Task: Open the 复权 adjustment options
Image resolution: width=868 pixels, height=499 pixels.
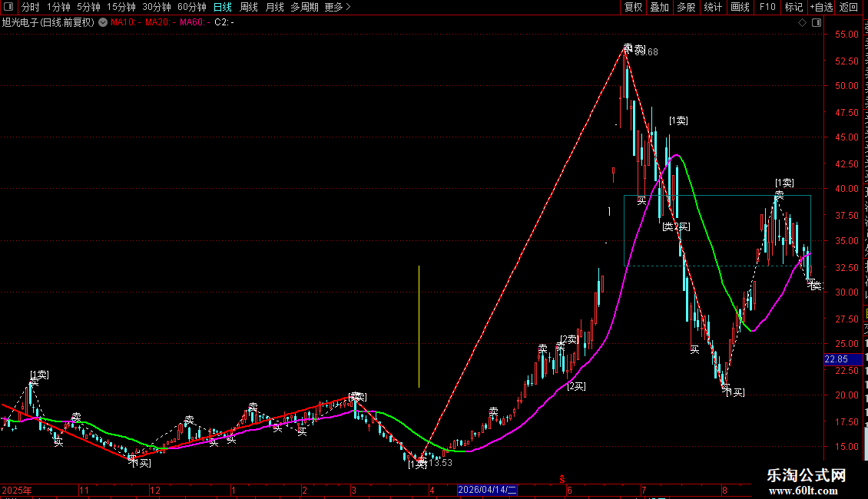Action: point(633,7)
